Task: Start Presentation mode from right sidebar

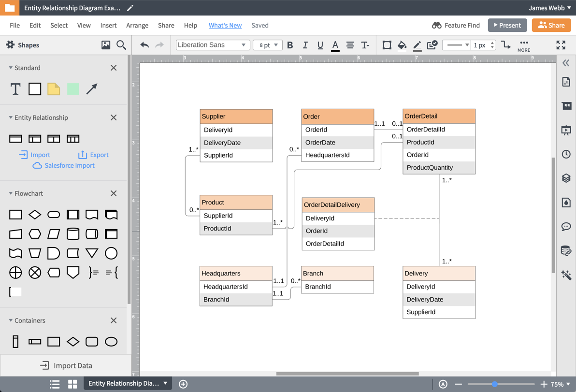Action: coord(566,130)
